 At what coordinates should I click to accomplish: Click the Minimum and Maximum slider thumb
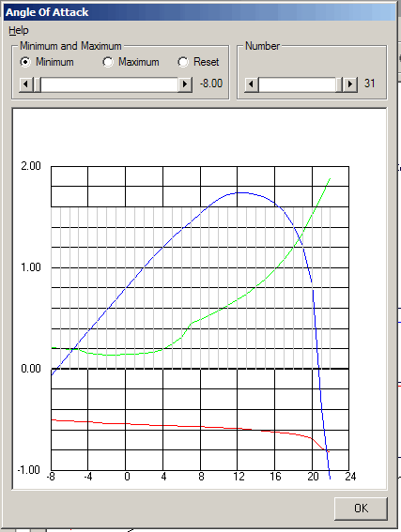(38, 84)
